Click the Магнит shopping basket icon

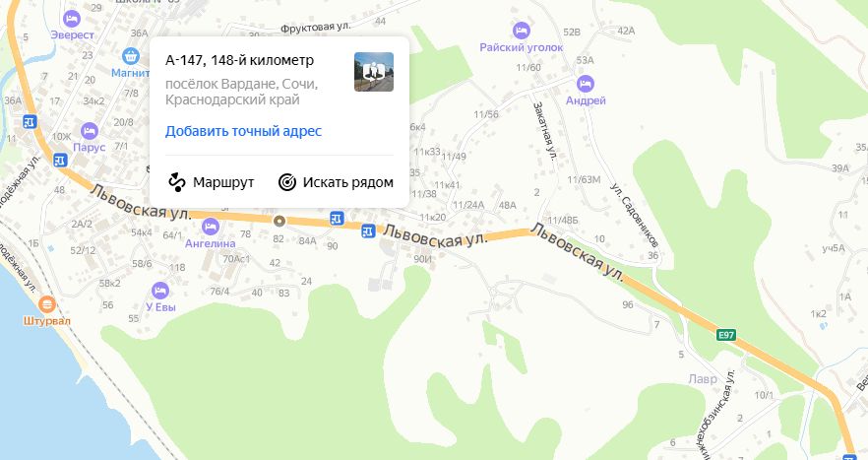coord(131,56)
